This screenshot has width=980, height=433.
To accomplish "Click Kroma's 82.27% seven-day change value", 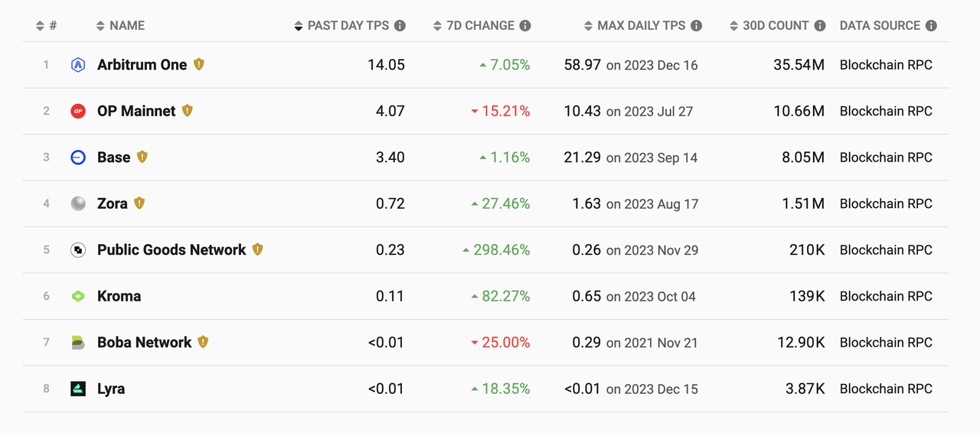I will coord(505,296).
